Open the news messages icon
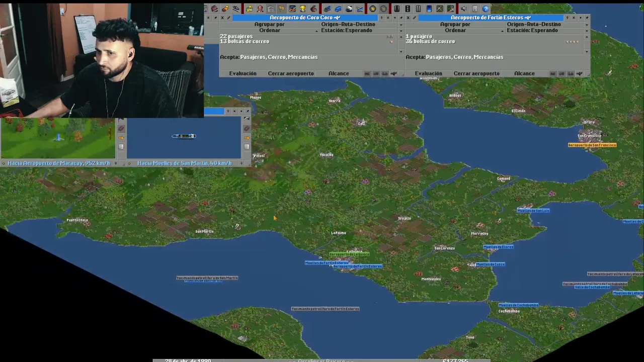 474,9
